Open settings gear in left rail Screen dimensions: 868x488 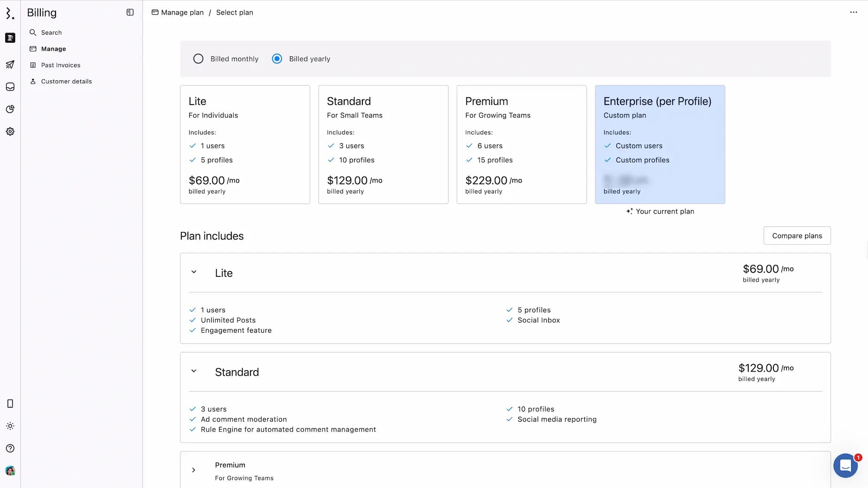(10, 131)
